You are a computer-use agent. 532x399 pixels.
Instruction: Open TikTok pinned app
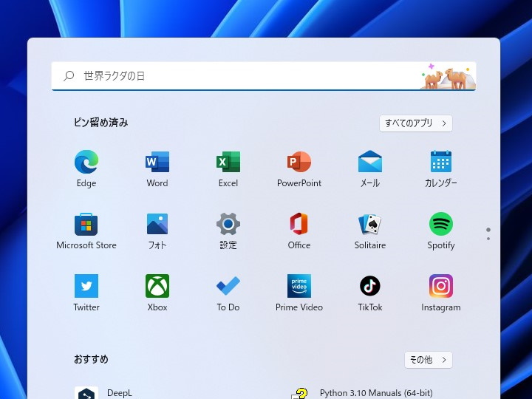(370, 293)
